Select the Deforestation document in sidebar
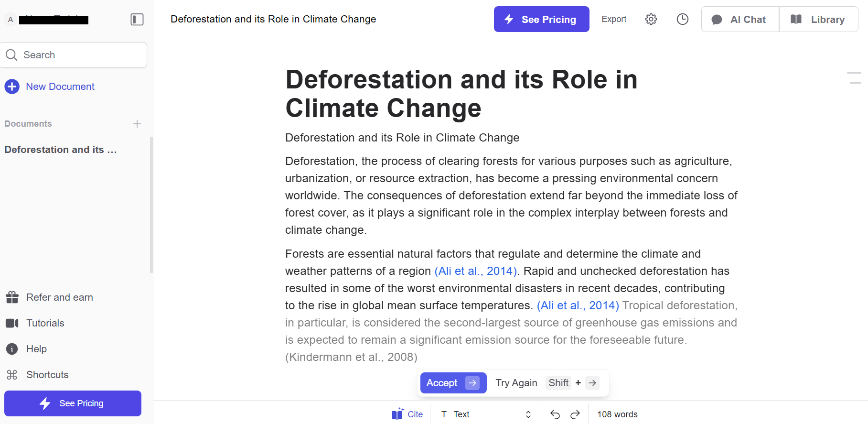Screen dimensions: 868x424 tap(61, 150)
